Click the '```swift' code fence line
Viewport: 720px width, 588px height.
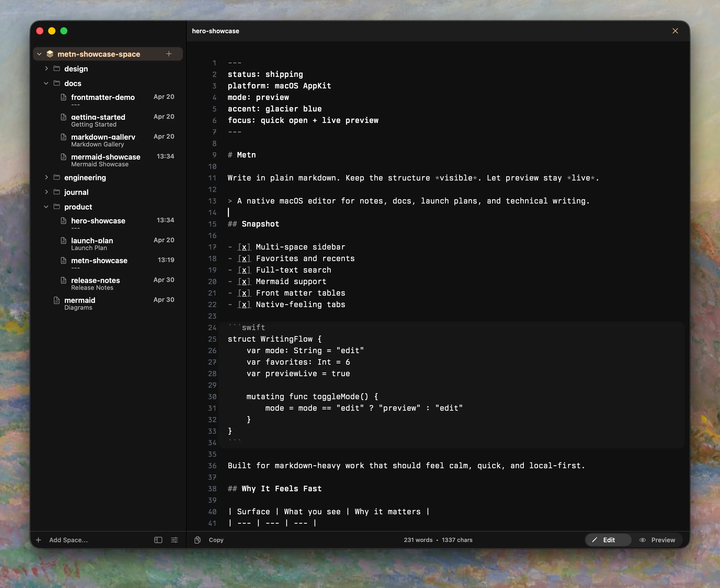247,327
